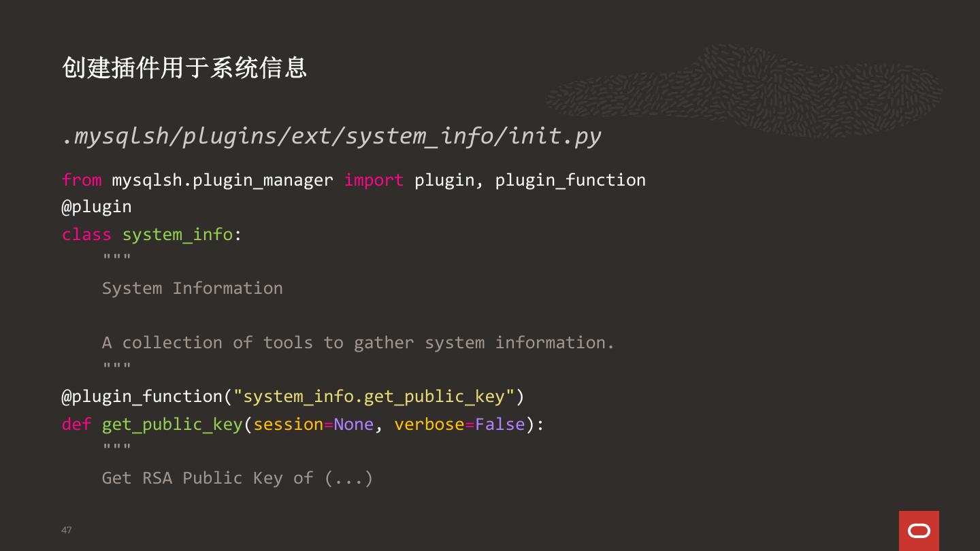Click the 'A collection of tools' docstring line

coord(358,343)
